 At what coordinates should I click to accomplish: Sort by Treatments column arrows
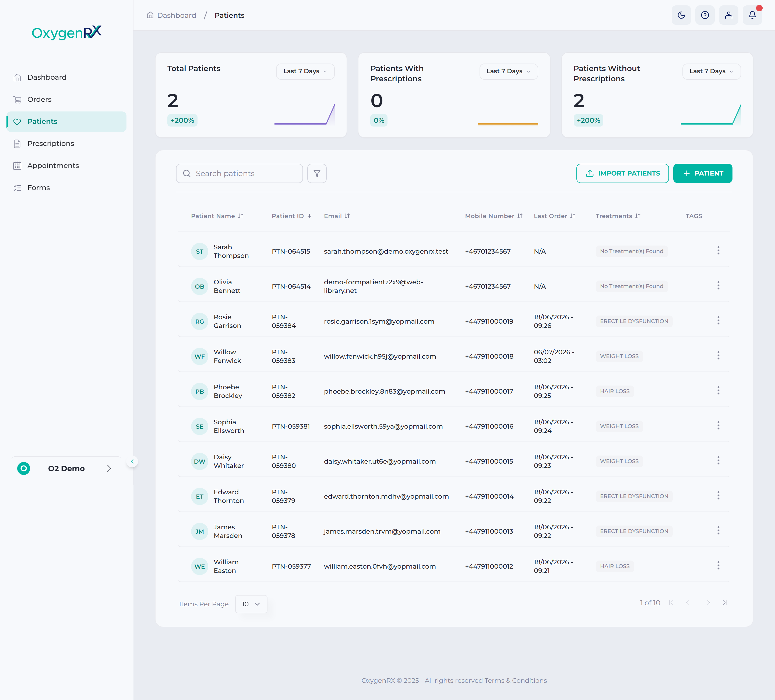638,216
